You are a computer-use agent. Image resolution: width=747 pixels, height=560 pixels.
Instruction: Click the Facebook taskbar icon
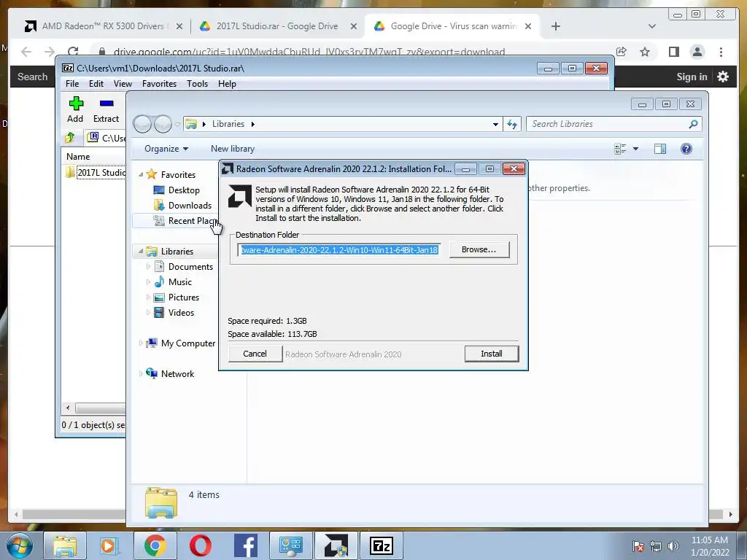(x=245, y=545)
